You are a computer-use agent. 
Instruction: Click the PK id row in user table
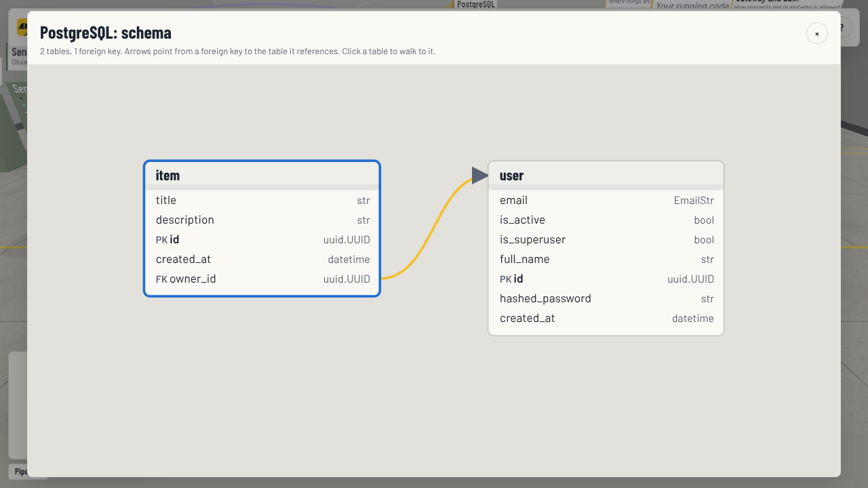(x=606, y=279)
